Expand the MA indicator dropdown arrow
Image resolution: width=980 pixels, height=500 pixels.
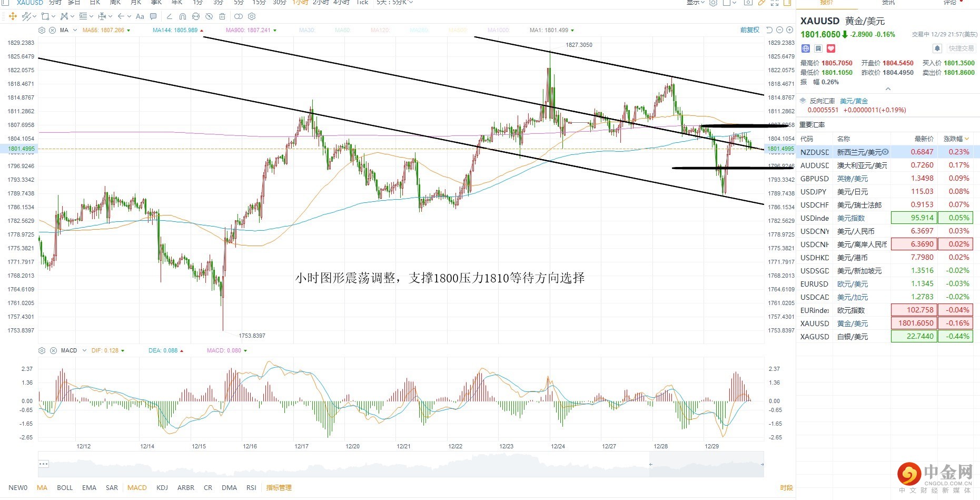coord(75,30)
